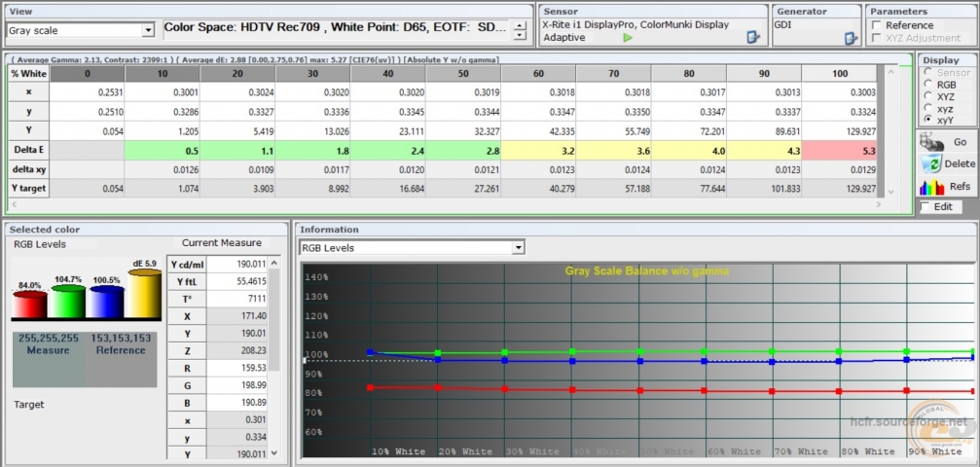This screenshot has height=467, width=980.
Task: Click Y target value 101.833
Action: tap(764, 190)
